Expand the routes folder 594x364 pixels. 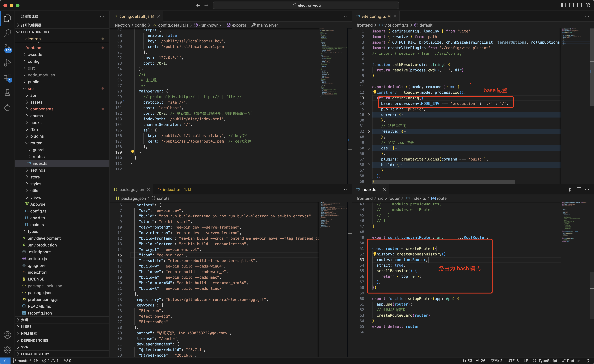point(30,157)
